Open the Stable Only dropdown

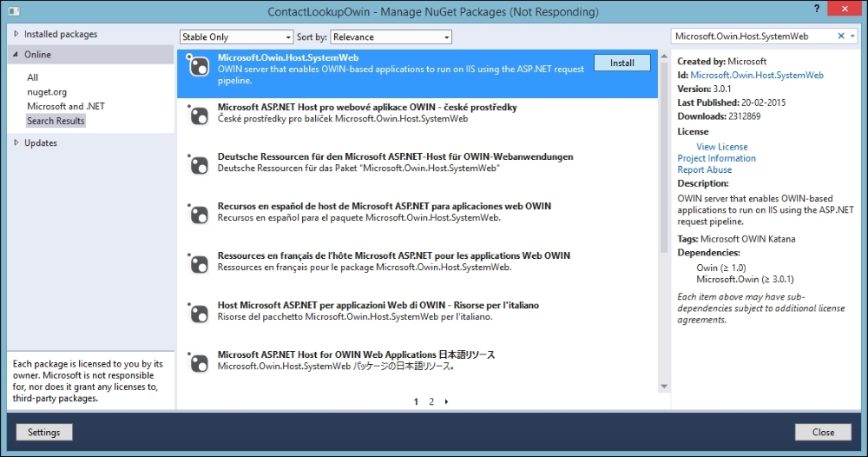[x=236, y=37]
